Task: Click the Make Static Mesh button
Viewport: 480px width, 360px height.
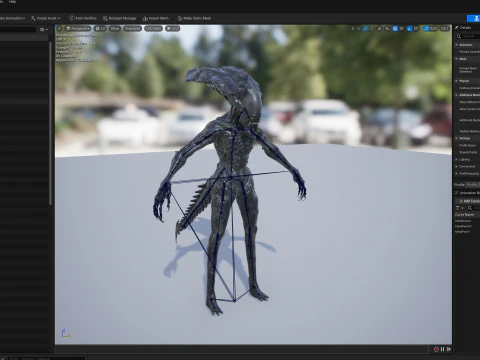Action: (194, 18)
